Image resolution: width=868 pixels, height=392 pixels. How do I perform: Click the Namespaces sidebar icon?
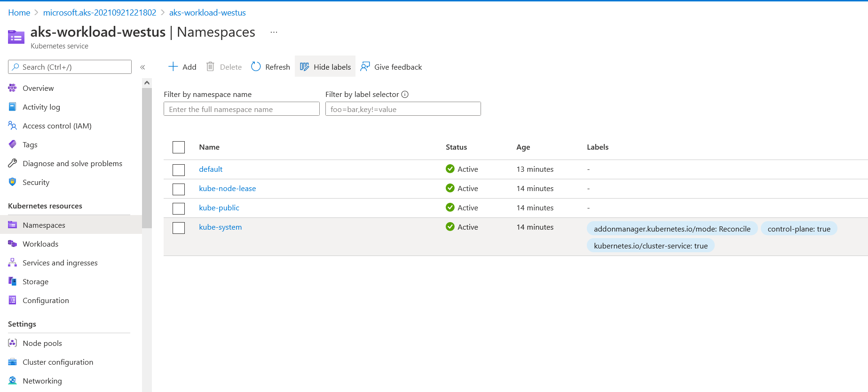point(13,225)
